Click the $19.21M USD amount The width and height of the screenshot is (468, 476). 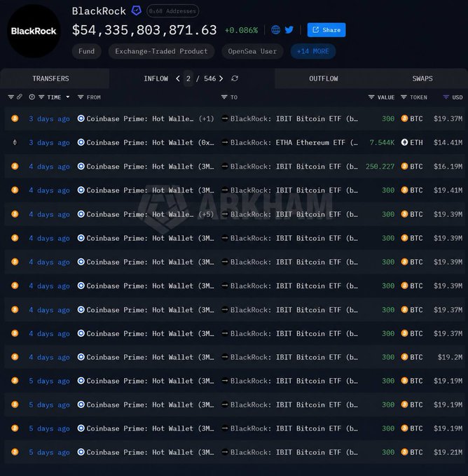click(448, 452)
